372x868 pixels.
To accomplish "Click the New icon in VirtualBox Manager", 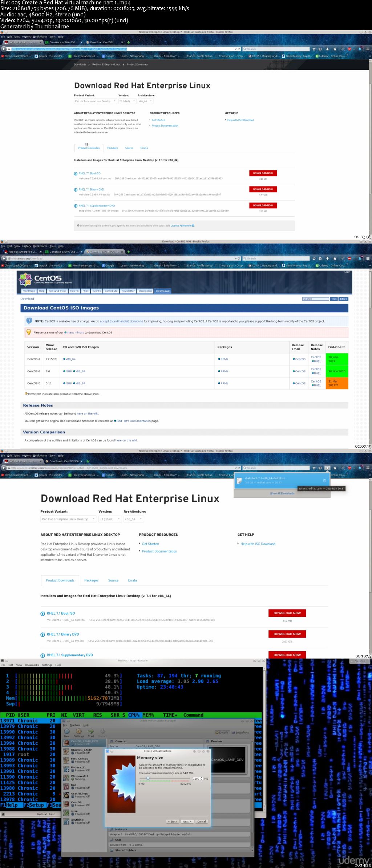I will 67,732.
